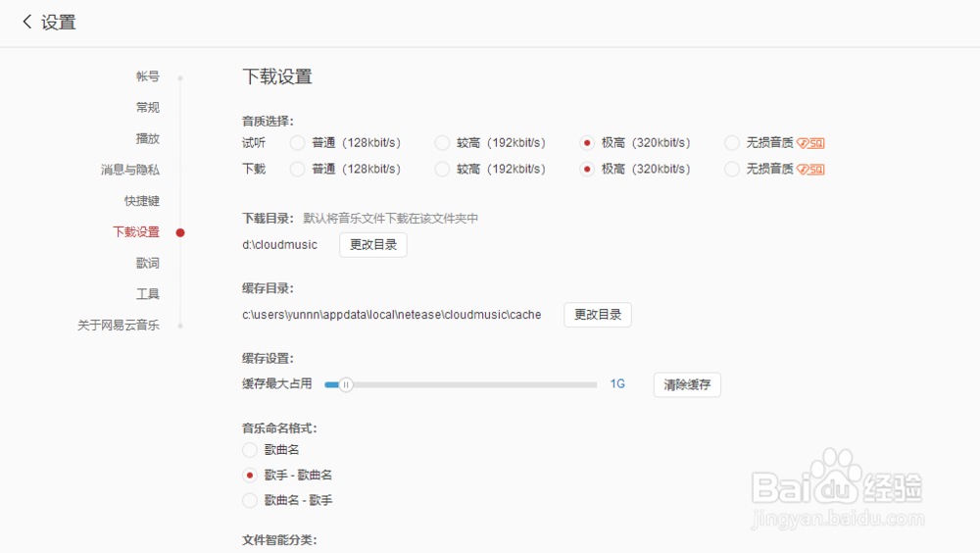Click 默认将音乐文件下载在该文件夹中 hint

coord(391,219)
